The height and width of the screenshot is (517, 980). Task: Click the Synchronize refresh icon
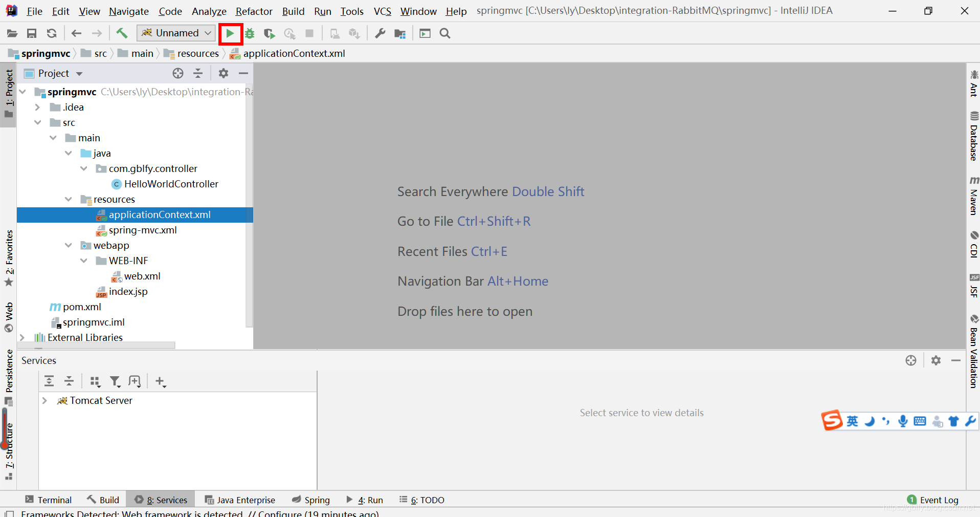point(52,33)
